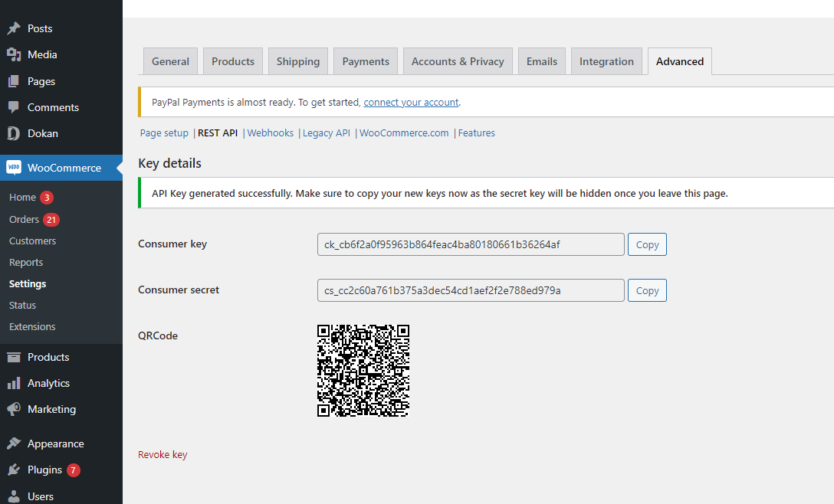Click inside the Consumer key field
Screen dimensions: 834x504
[471, 244]
